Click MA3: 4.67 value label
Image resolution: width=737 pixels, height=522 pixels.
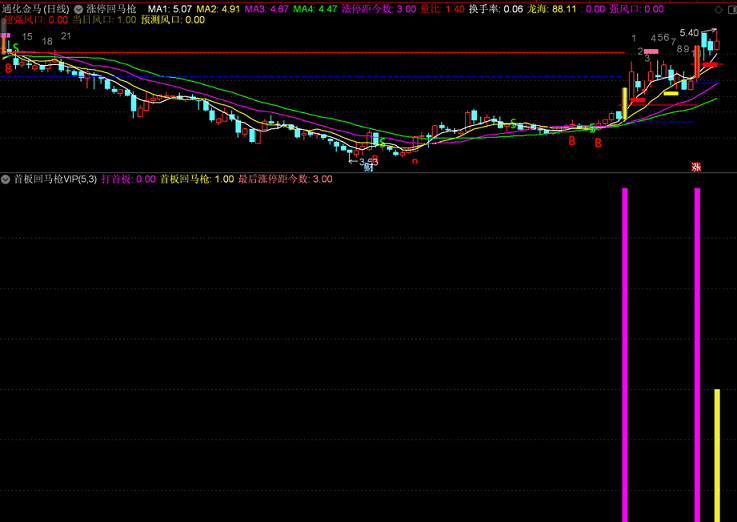(x=267, y=9)
